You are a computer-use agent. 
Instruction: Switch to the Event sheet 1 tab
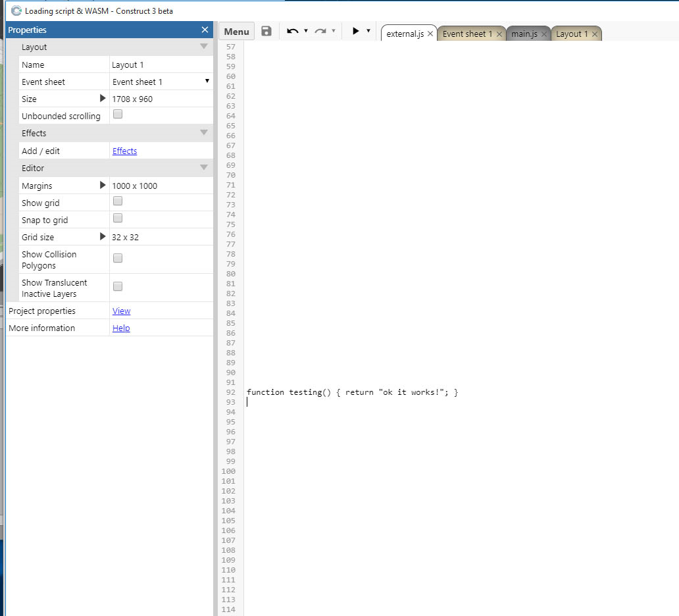[467, 34]
